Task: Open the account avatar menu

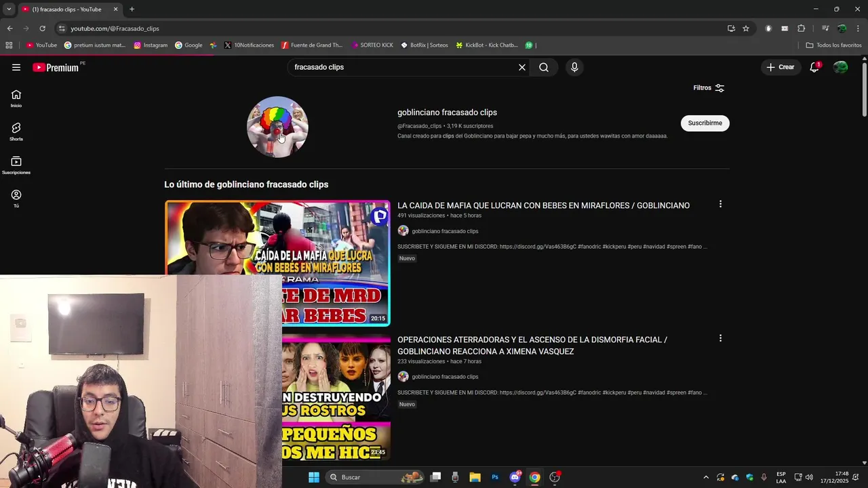Action: pos(841,67)
